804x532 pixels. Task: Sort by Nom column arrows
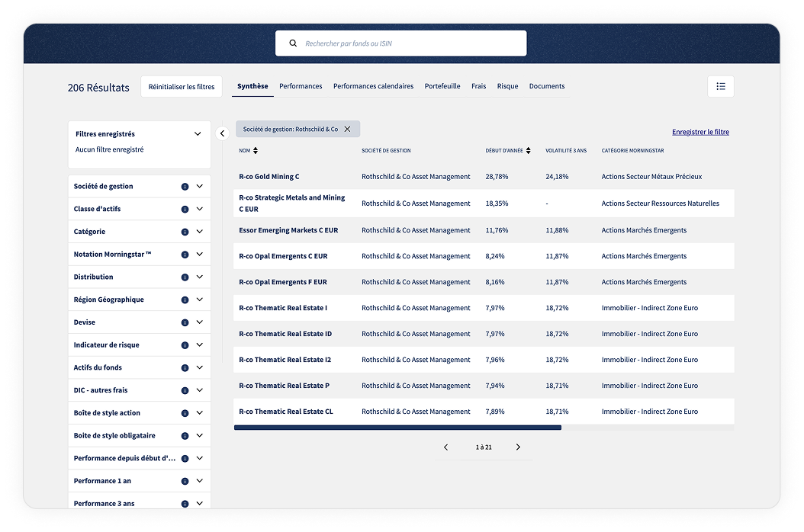[x=256, y=151]
